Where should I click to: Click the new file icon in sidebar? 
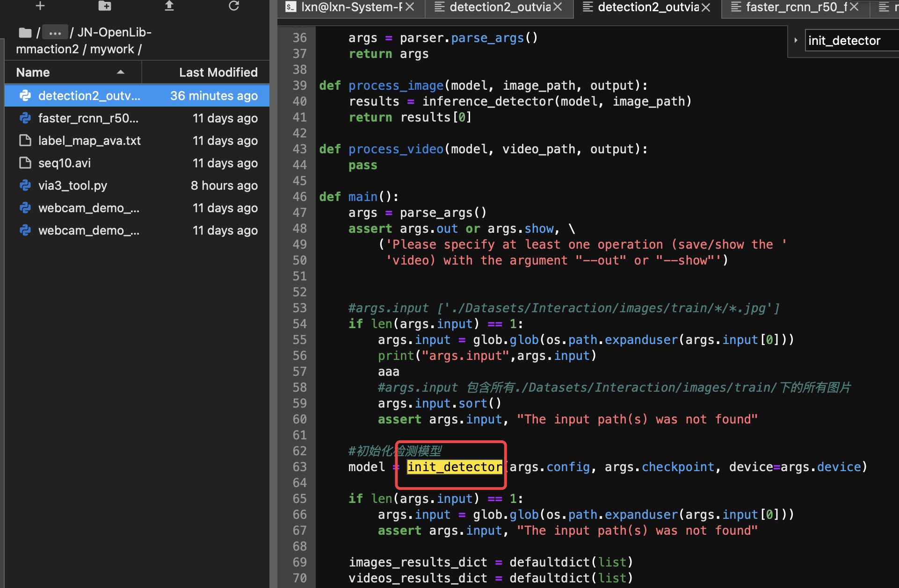click(x=39, y=8)
